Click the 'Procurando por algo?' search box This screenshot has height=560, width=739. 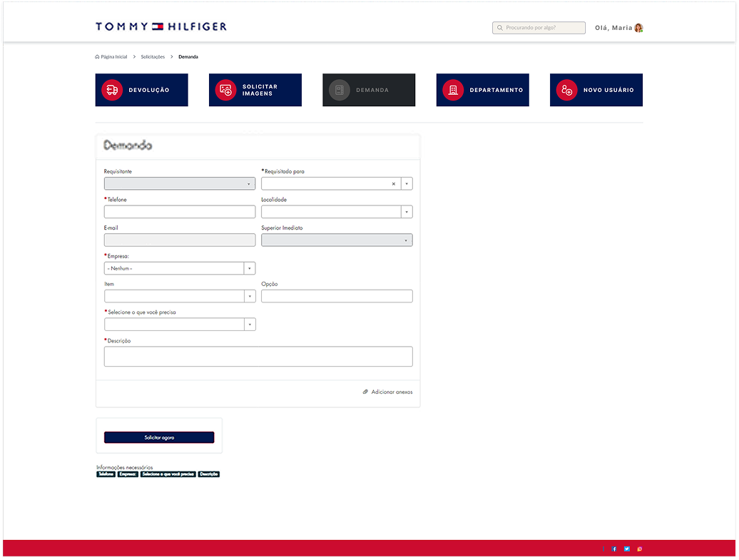pos(539,28)
